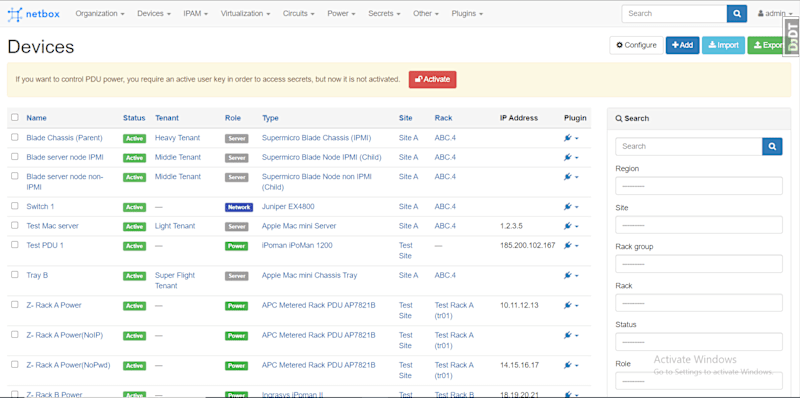Check the Test PDU 1 row checkbox
Viewport: 800px width, 398px height.
click(x=15, y=244)
